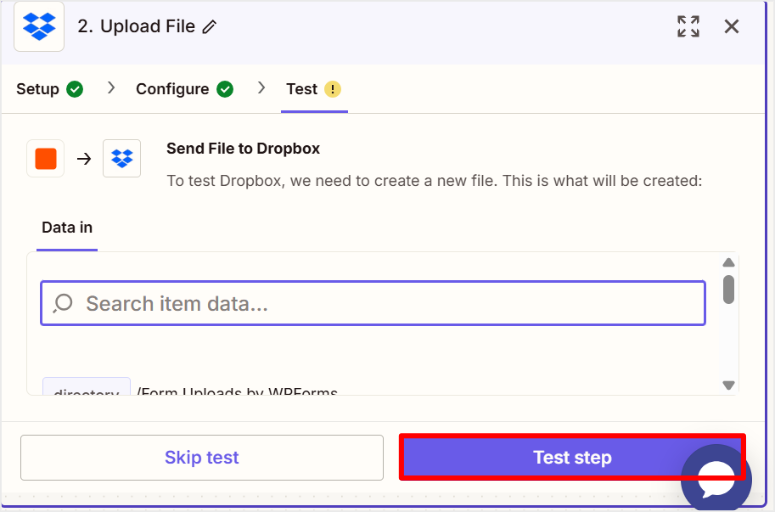The width and height of the screenshot is (775, 512).
Task: Click the data list scrollbar thumb
Action: tap(729, 290)
